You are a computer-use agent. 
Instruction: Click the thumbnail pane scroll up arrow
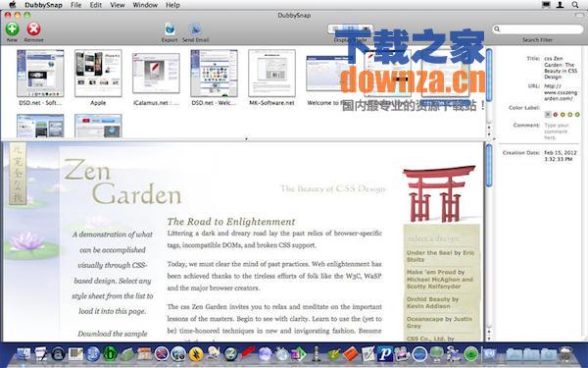point(489,128)
